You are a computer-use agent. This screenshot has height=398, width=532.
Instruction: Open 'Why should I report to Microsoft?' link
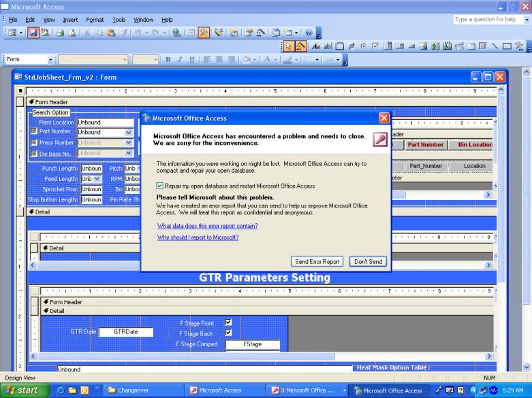tap(198, 237)
